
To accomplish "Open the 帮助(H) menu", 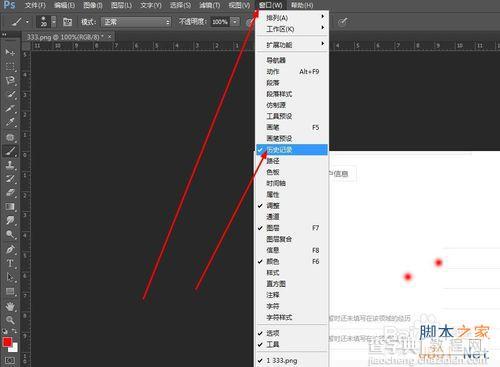I will coord(302,5).
